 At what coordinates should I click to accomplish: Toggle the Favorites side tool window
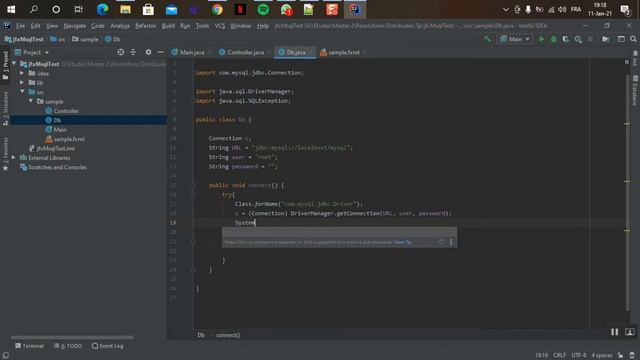tap(5, 154)
